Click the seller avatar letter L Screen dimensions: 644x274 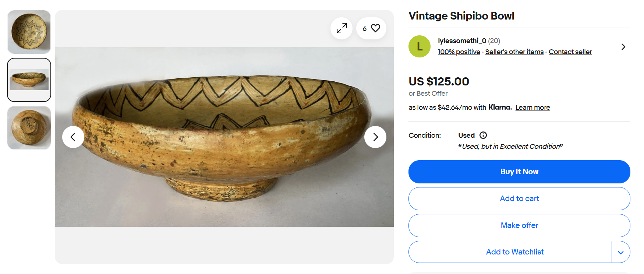pos(420,46)
